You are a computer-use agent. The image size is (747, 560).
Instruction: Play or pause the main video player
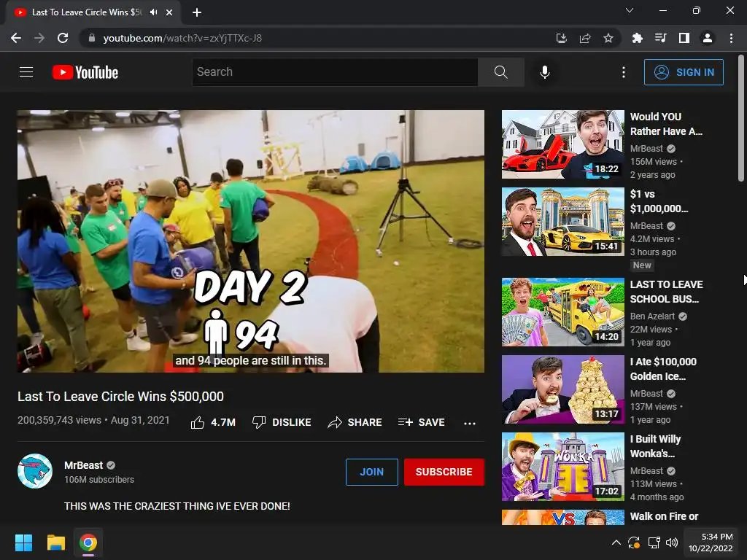(251, 241)
